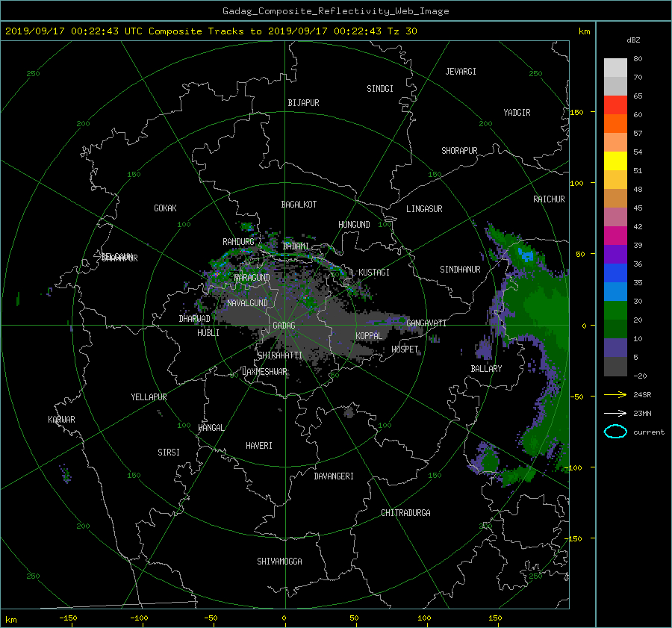Click the green echo cell south of Ballary
Viewport: 672px width, 628px height.
pyautogui.click(x=488, y=461)
